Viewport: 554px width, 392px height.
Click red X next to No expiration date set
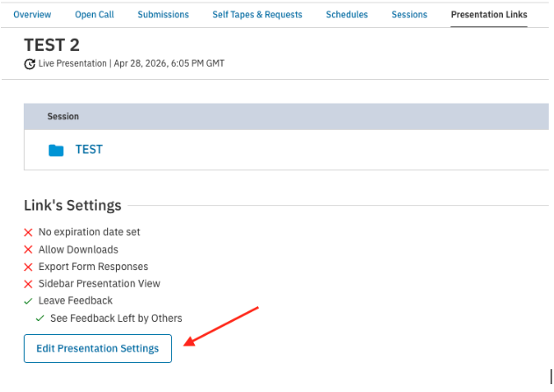pos(28,232)
